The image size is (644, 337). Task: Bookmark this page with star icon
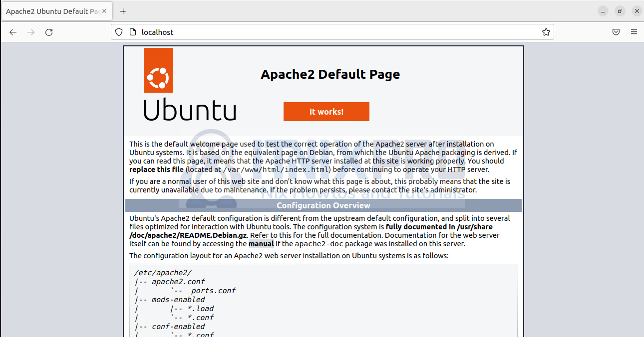point(546,32)
